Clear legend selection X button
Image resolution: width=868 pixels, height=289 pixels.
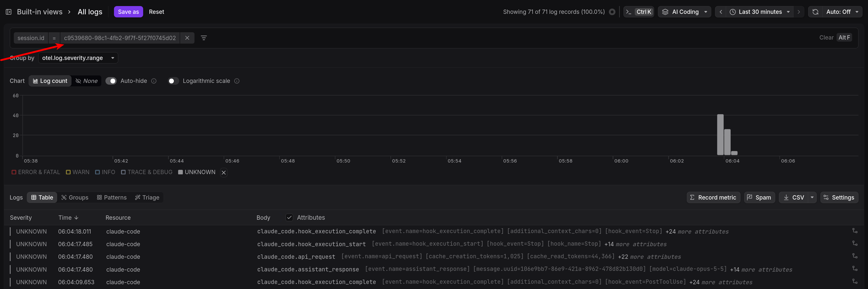click(223, 173)
